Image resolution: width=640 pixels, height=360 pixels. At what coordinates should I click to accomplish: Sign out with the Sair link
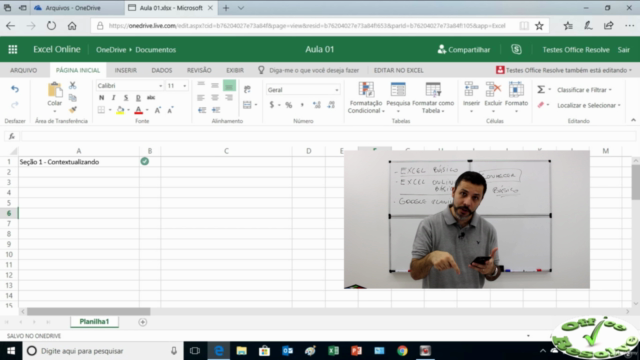pyautogui.click(x=623, y=50)
